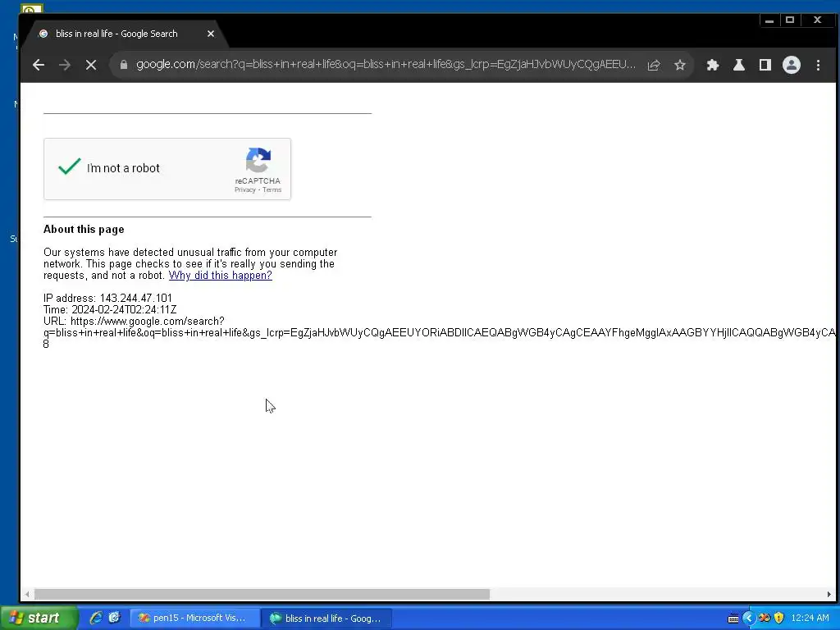Open Chrome three-dot menu
The image size is (840, 630).
pos(818,66)
